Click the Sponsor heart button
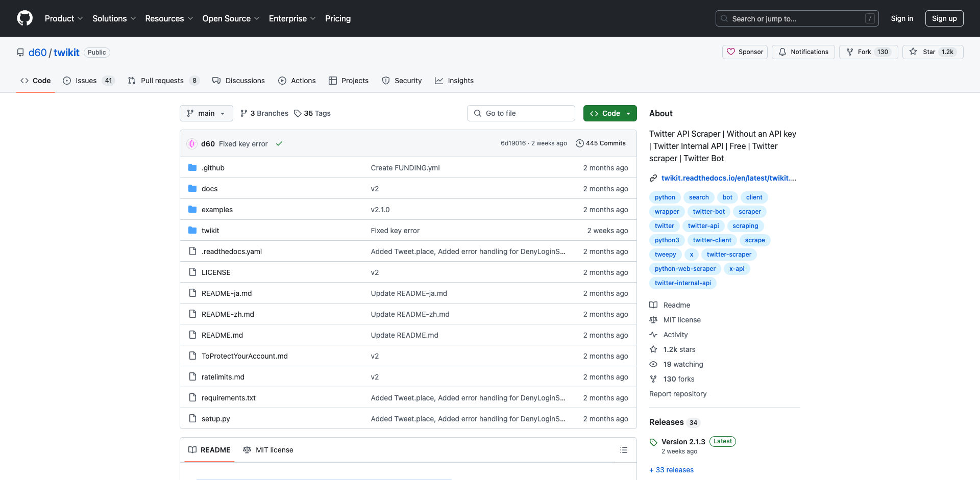The width and height of the screenshot is (980, 480). point(745,52)
